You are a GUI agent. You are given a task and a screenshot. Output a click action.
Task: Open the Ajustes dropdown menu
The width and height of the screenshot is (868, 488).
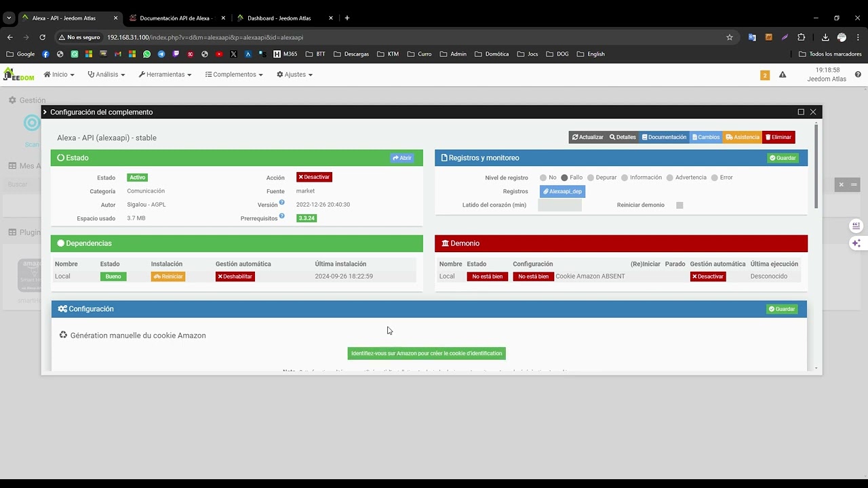[x=294, y=75]
